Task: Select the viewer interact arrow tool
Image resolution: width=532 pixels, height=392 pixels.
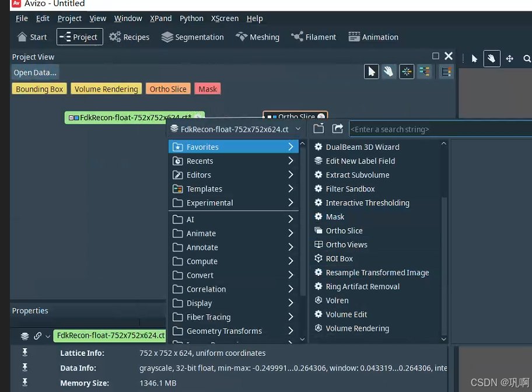Action: [x=474, y=59]
